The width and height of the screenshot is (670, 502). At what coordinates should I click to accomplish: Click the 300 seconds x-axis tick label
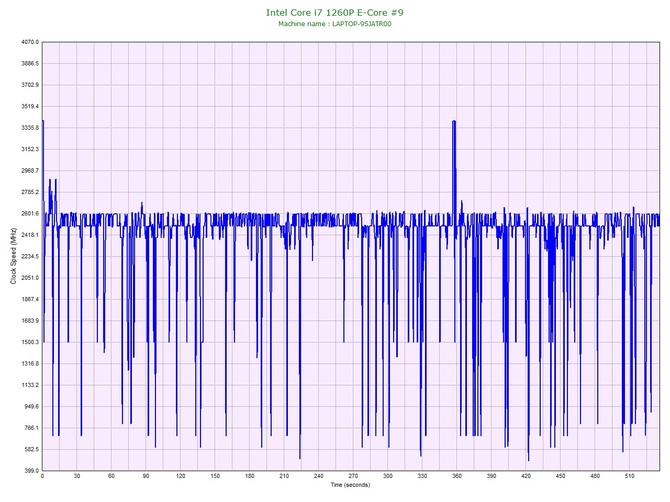(x=388, y=476)
